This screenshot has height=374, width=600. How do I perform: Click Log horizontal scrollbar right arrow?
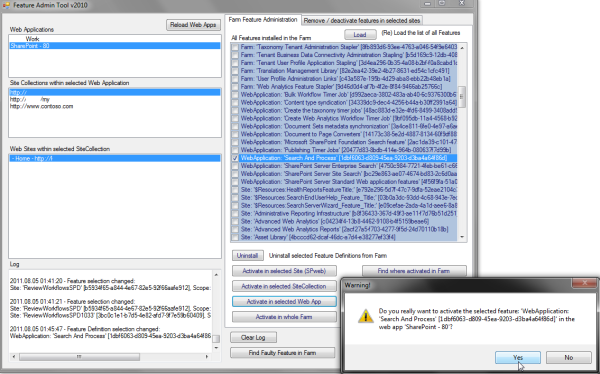tap(207, 357)
